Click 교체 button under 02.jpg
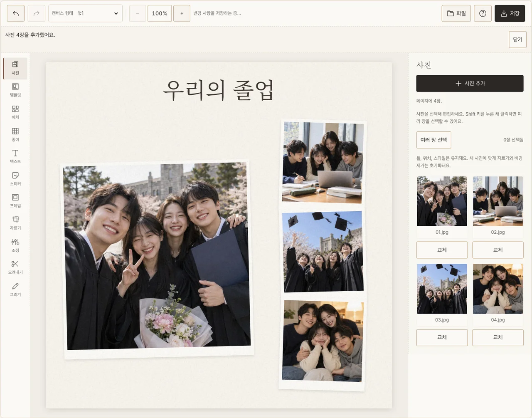 (x=498, y=250)
